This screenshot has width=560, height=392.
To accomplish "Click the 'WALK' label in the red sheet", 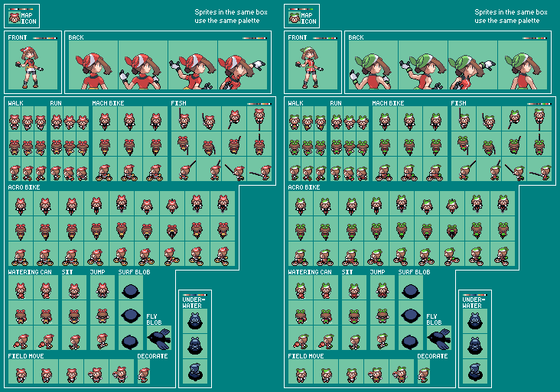I will click(16, 103).
